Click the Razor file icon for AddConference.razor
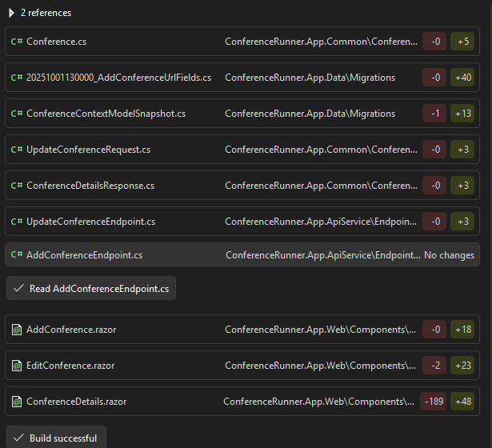This screenshot has width=492, height=448. coord(17,330)
